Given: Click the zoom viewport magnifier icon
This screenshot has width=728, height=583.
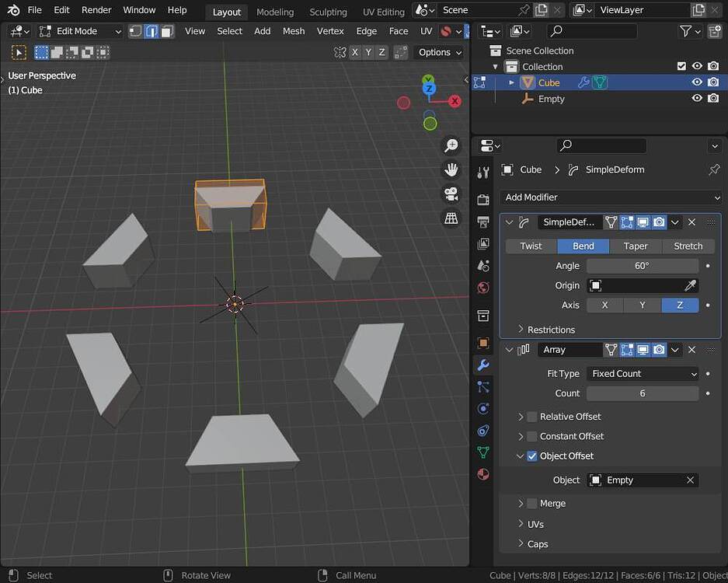Looking at the screenshot, I should coord(451,145).
